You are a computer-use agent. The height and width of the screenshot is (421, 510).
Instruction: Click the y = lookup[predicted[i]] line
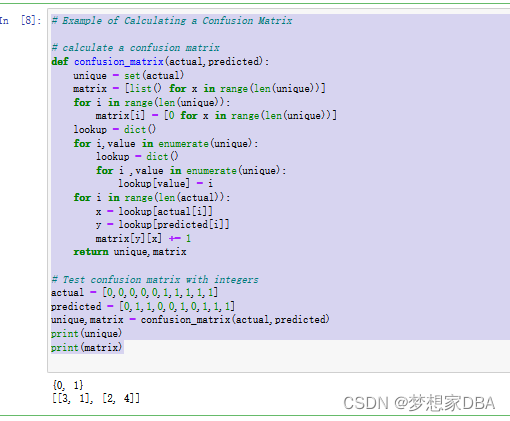click(x=162, y=225)
